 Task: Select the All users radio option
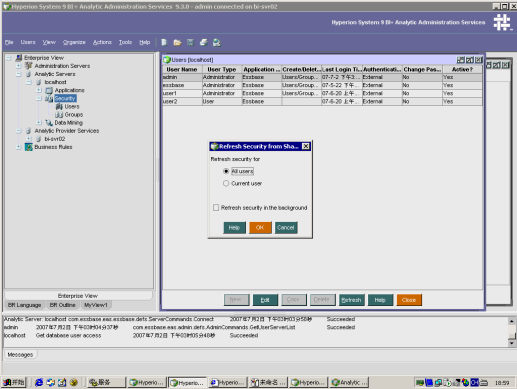coord(226,171)
